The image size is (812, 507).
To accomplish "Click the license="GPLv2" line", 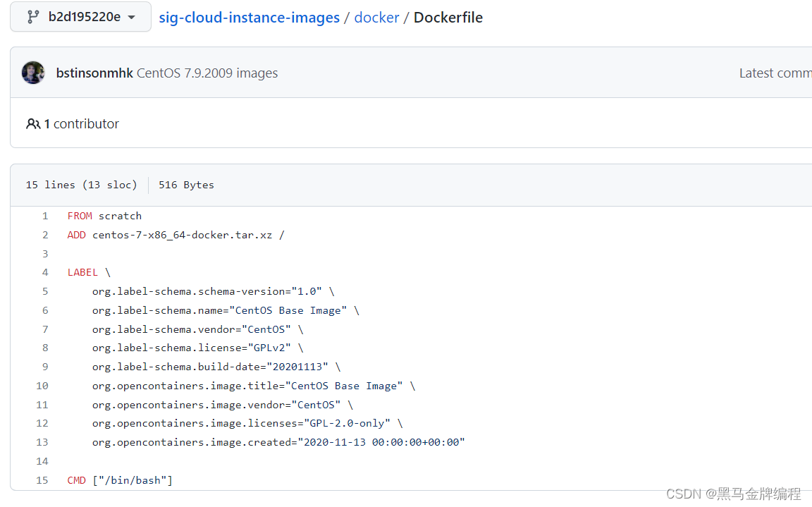I will pyautogui.click(x=198, y=348).
